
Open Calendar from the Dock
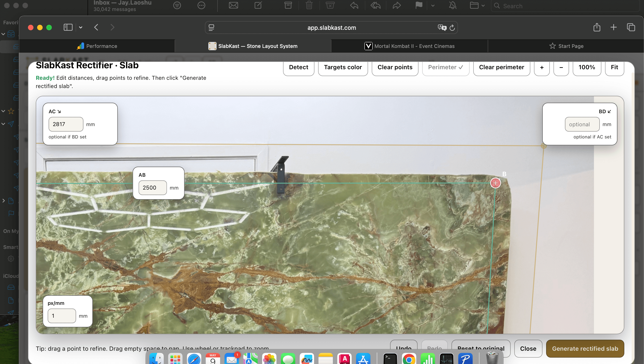click(213, 359)
